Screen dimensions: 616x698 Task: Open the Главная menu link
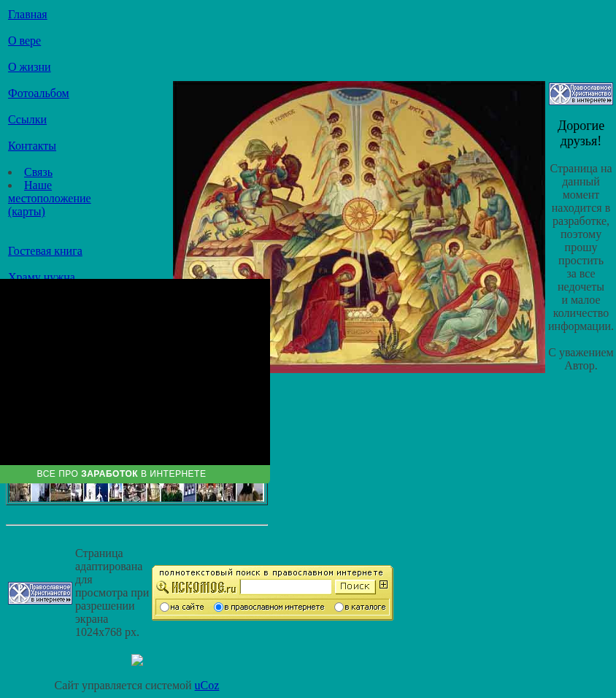(28, 15)
